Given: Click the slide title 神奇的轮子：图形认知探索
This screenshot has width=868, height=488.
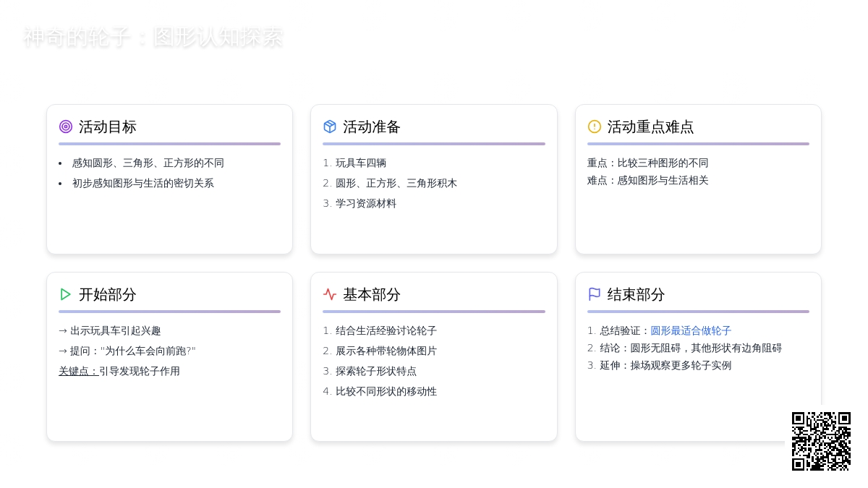Looking at the screenshot, I should pos(153,37).
